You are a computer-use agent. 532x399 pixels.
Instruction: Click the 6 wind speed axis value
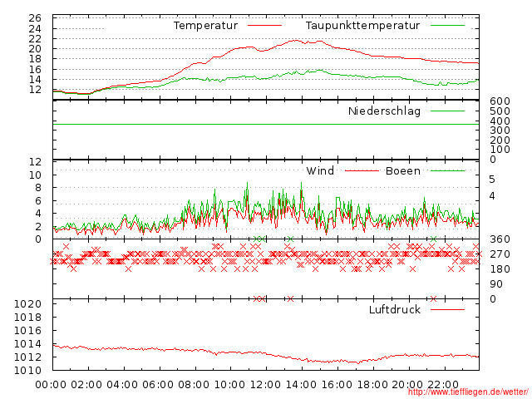pos(38,200)
